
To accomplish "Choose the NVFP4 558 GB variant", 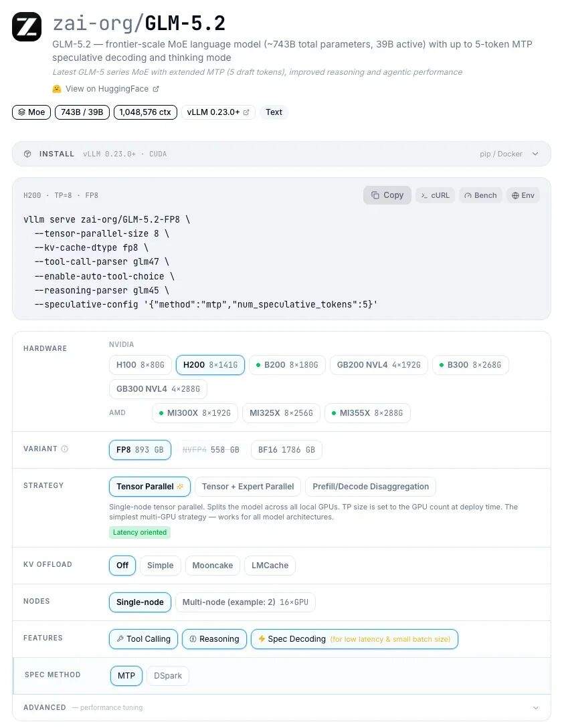I will pos(211,450).
